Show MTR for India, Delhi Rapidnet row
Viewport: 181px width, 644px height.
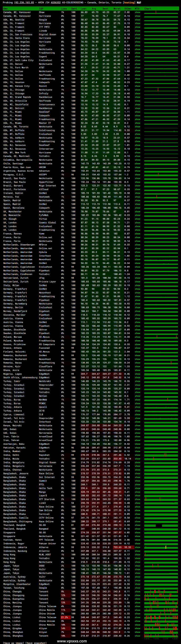click(x=137, y=455)
